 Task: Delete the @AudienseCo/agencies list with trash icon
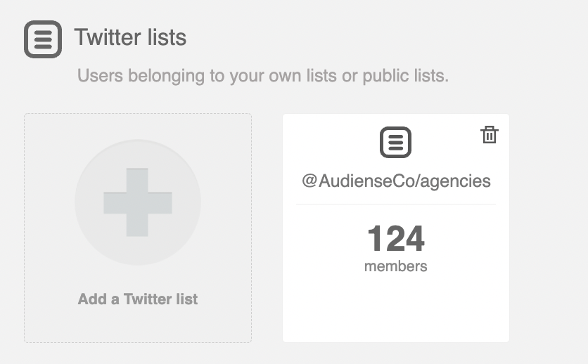[490, 134]
